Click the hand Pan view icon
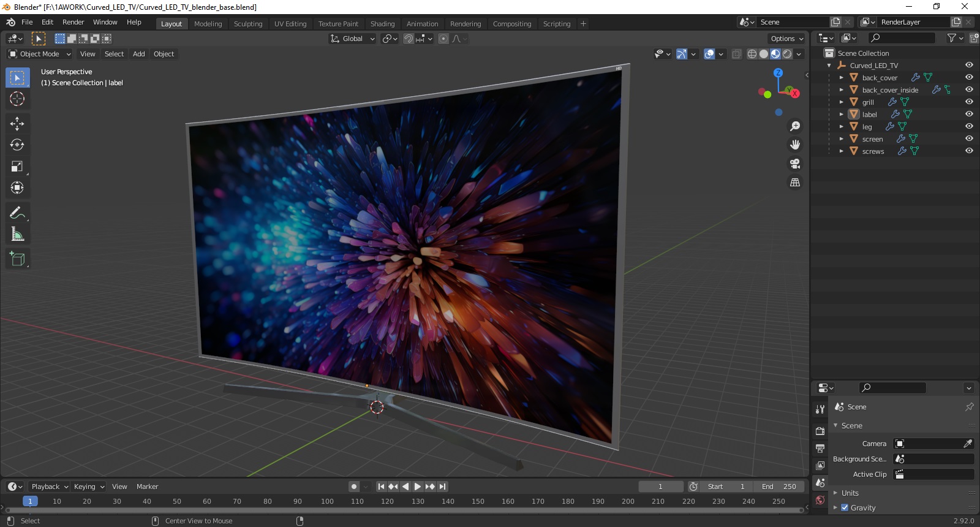The width and height of the screenshot is (980, 527). pyautogui.click(x=795, y=145)
